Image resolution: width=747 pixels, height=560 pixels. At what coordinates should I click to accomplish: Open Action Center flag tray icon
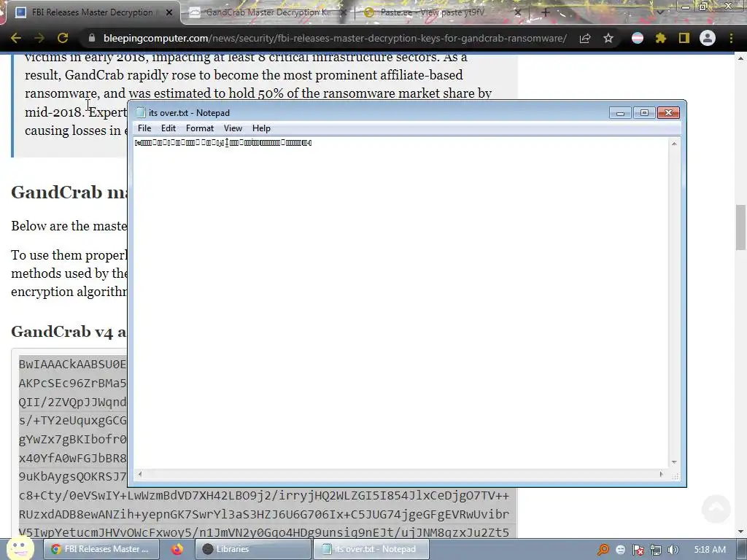638,550
